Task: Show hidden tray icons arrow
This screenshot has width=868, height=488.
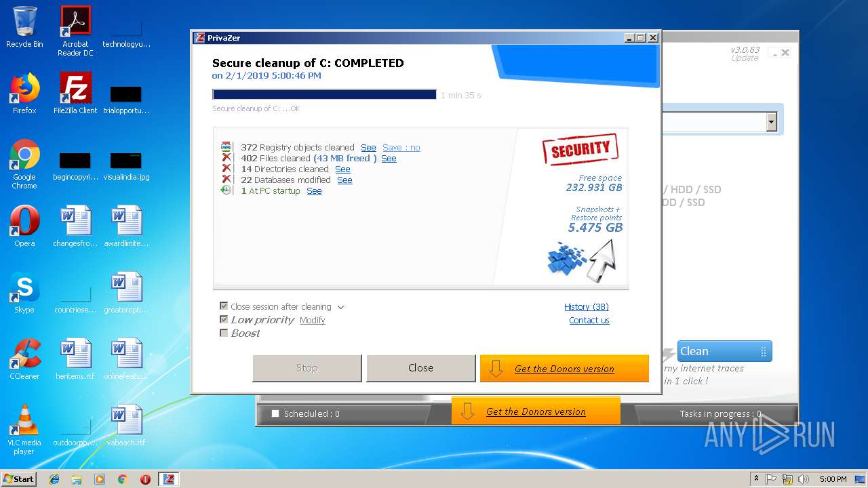Action: pos(756,479)
